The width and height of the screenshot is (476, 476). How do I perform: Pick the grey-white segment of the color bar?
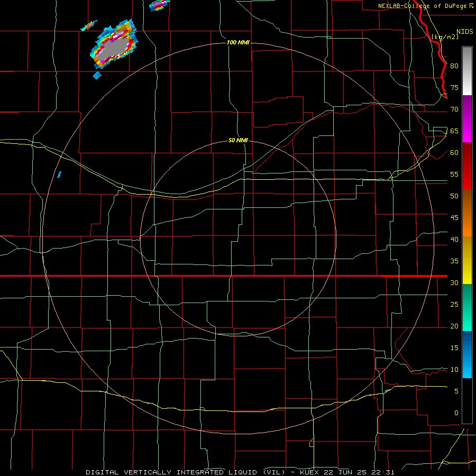[467, 71]
